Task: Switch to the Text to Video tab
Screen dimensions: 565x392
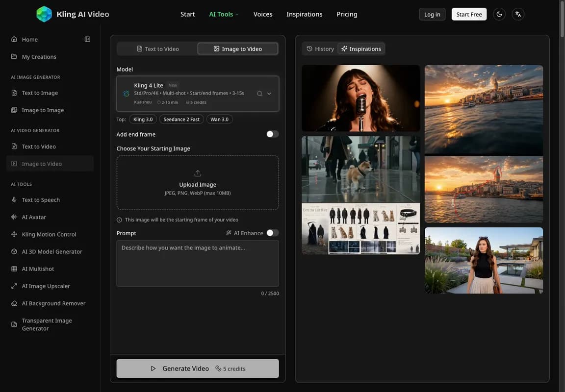Action: [157, 49]
